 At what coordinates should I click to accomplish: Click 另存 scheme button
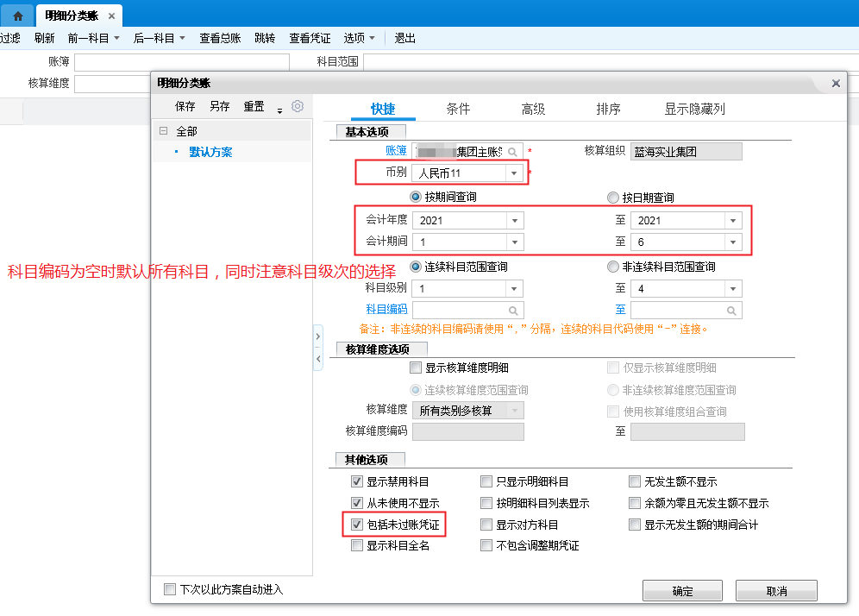click(x=220, y=106)
